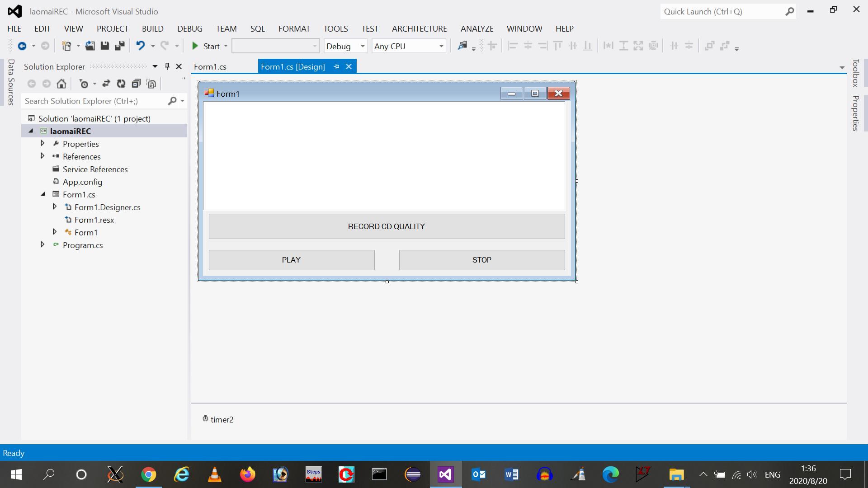
Task: Open the Debug menu
Action: 189,28
